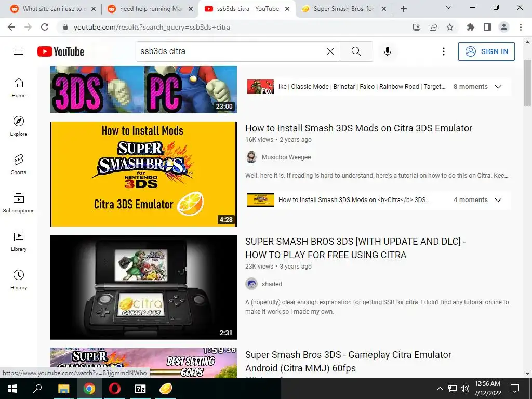Open the 7-Zip app in taskbar
Screen dimensions: 532x399
tap(140, 389)
